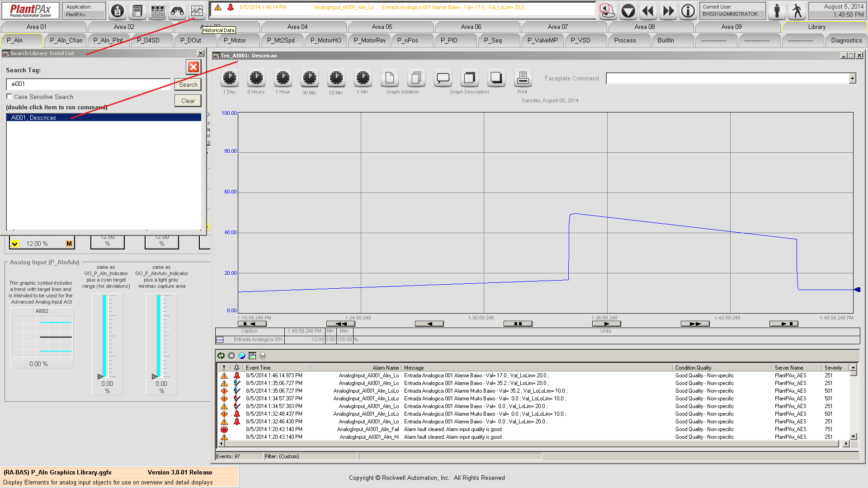Click the grey X icon in alarm toolbar
The width and height of the screenshot is (868, 488).
pos(231,356)
